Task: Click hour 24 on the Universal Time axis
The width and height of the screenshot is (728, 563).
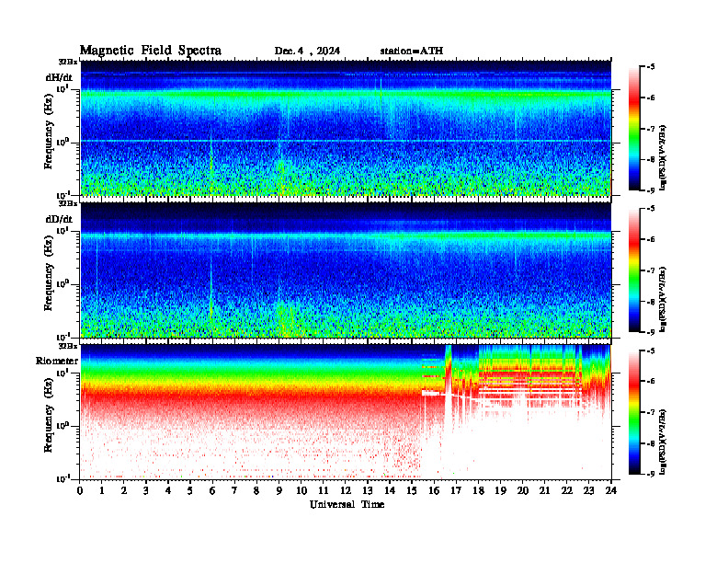Action: click(x=611, y=491)
